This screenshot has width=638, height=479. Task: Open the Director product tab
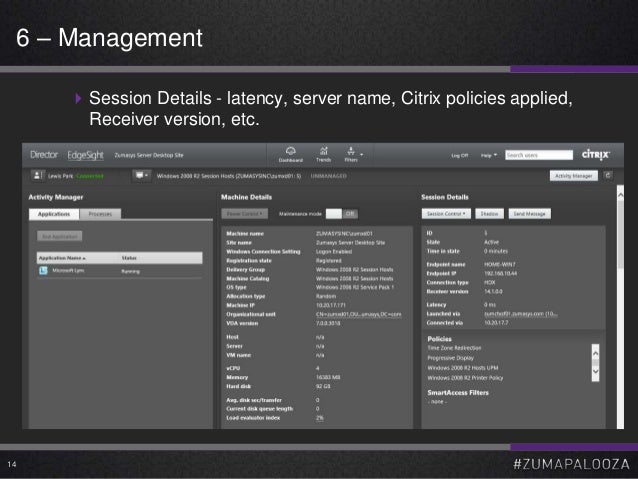(44, 155)
